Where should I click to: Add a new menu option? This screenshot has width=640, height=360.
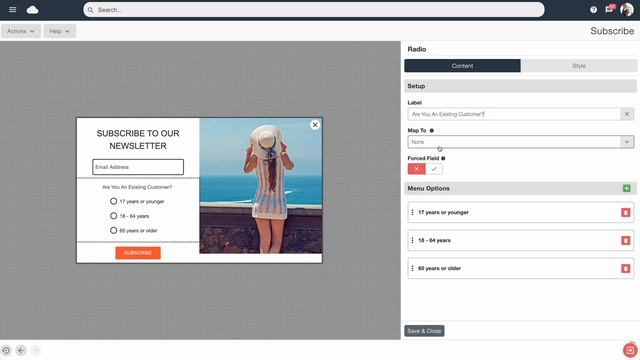(627, 188)
